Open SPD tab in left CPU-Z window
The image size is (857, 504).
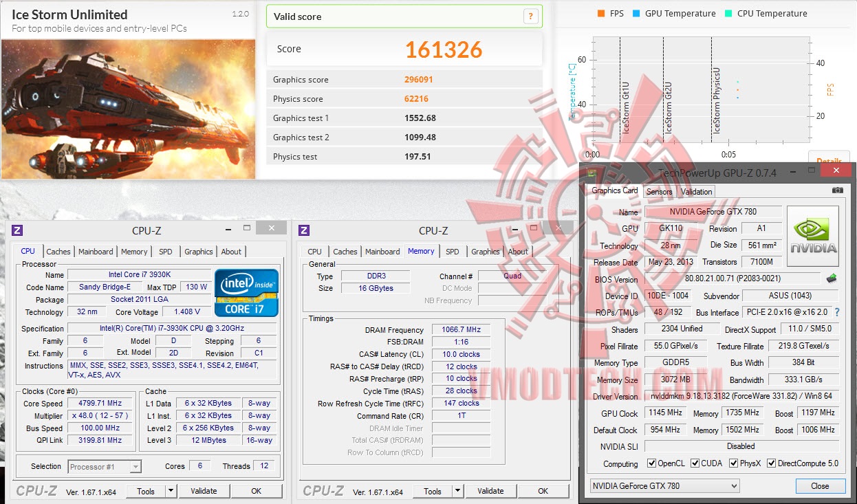166,252
